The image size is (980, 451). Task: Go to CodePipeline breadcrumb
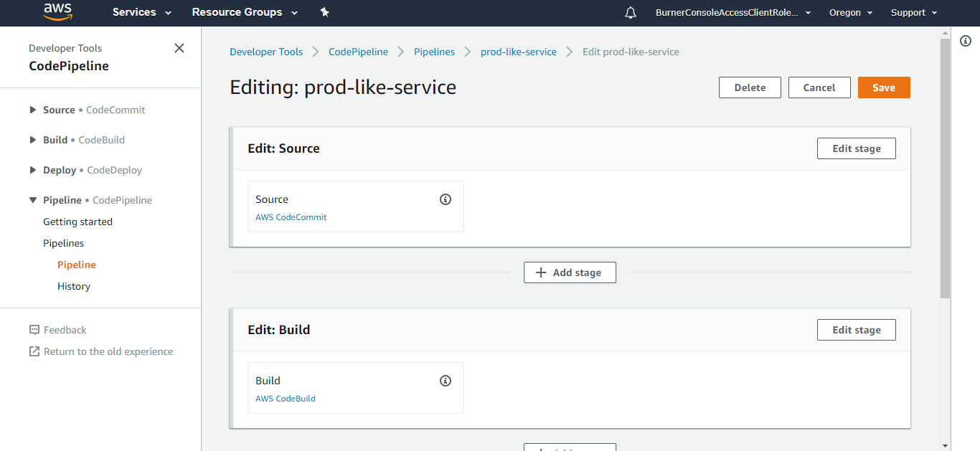pyautogui.click(x=358, y=52)
